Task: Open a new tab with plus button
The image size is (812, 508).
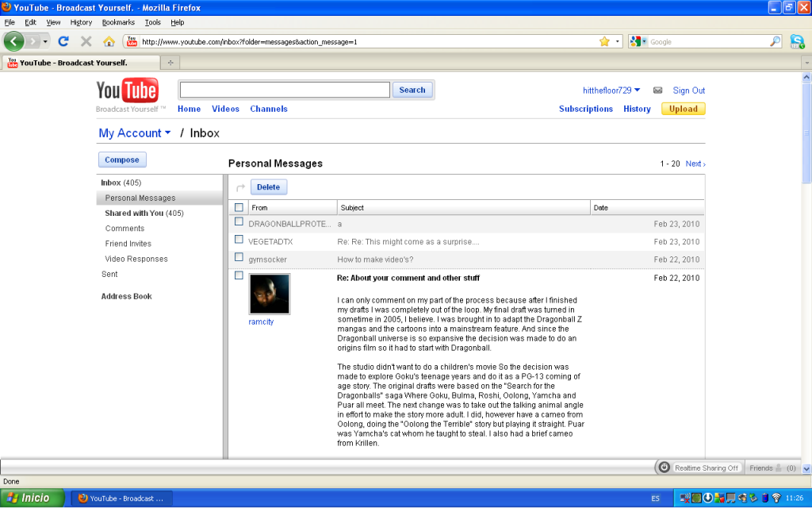Action: 170,62
